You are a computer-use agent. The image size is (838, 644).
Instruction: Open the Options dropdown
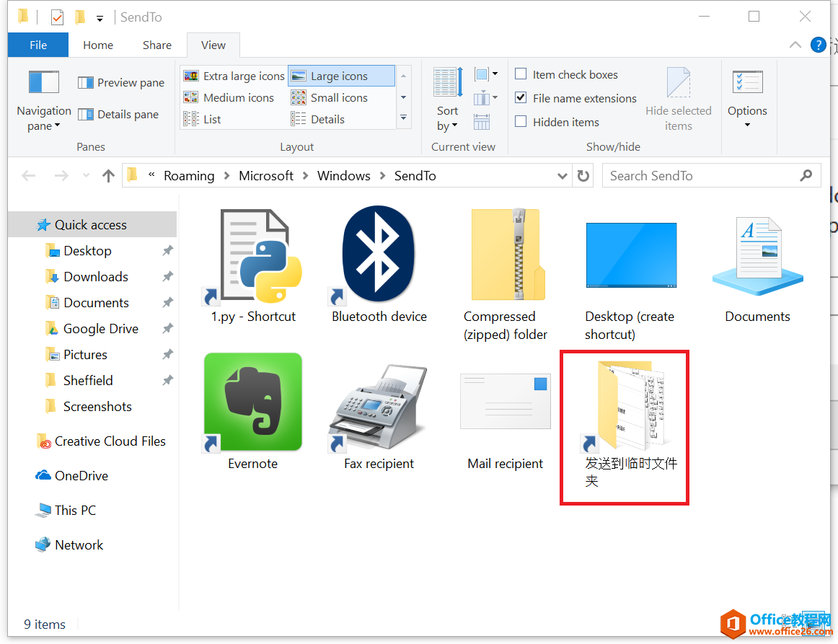pos(747,100)
